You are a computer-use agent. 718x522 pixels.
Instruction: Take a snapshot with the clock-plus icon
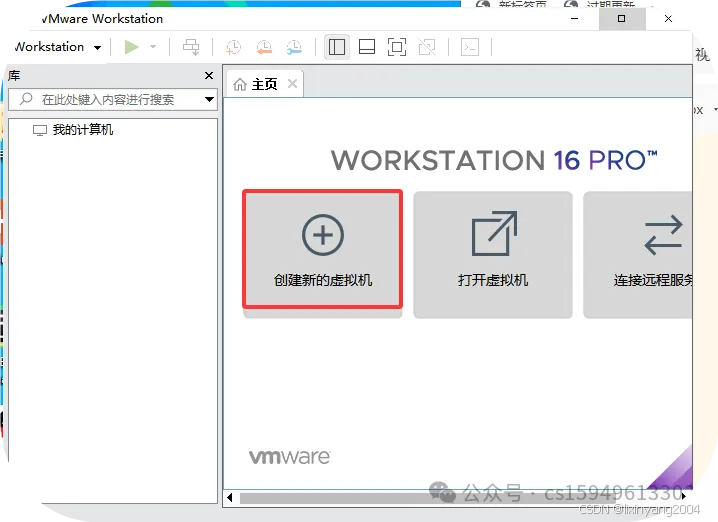point(234,47)
